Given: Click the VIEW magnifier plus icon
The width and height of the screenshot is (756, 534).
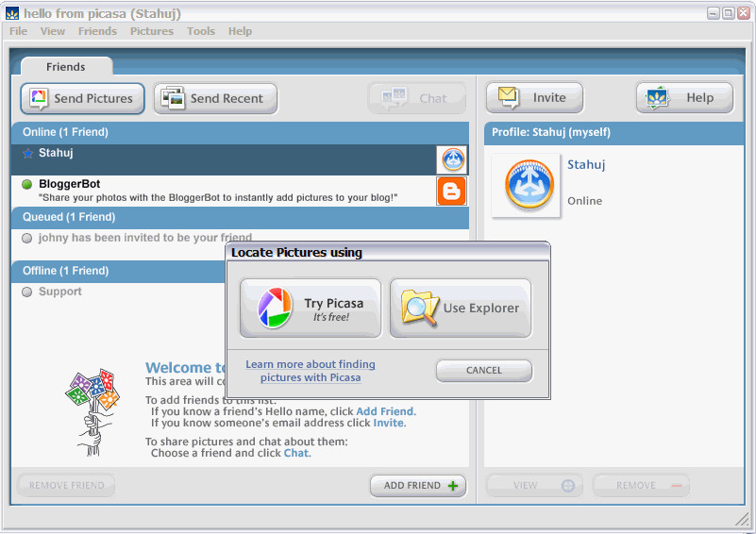Looking at the screenshot, I should click(568, 486).
